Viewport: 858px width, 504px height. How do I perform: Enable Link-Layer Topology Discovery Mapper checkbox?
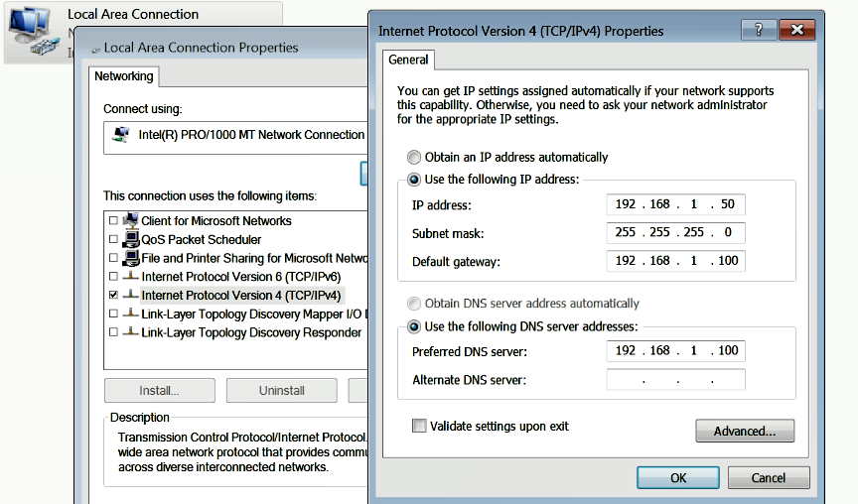pos(113,314)
